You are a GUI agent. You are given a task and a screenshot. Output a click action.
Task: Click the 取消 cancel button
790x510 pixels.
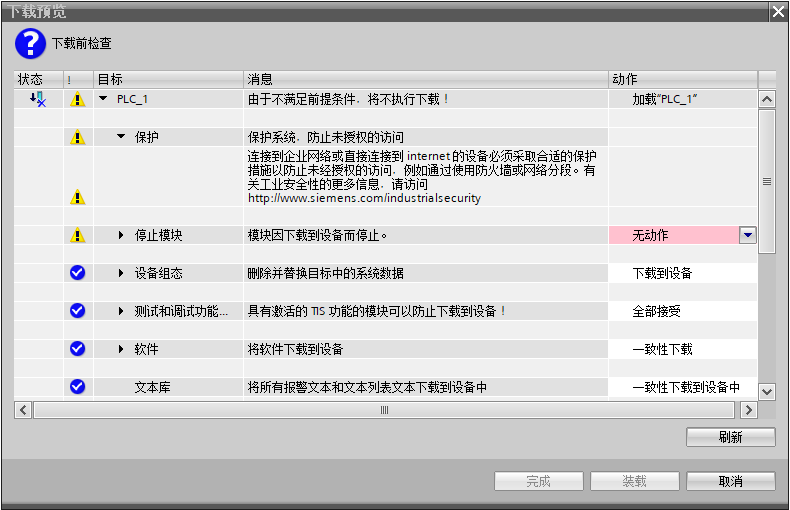click(731, 481)
